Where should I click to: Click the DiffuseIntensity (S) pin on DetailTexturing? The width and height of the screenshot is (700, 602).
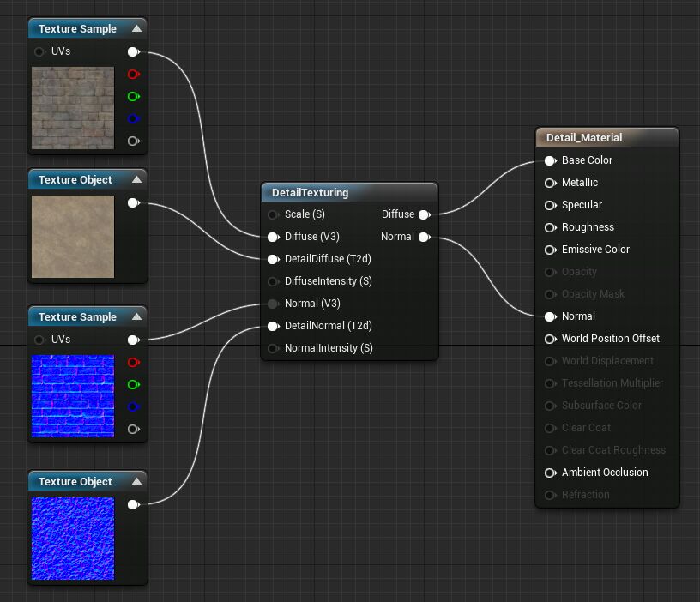coord(273,281)
